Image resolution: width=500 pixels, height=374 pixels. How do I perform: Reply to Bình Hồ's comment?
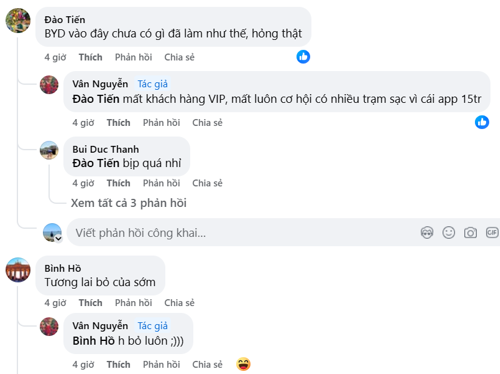point(133,303)
